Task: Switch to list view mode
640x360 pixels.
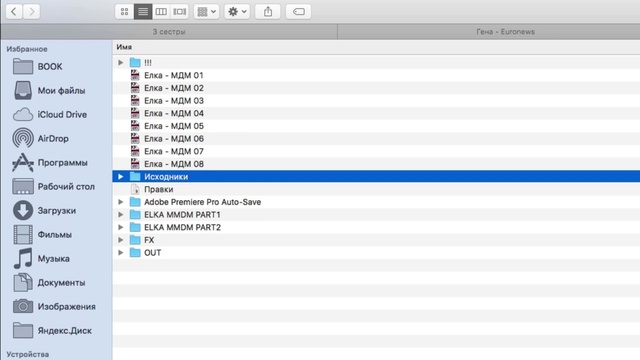Action: pos(143,11)
